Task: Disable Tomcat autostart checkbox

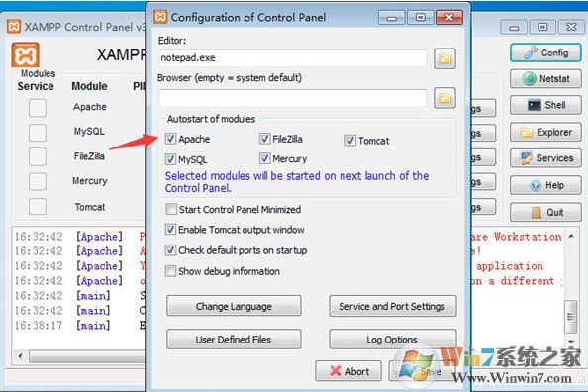Action: point(350,141)
